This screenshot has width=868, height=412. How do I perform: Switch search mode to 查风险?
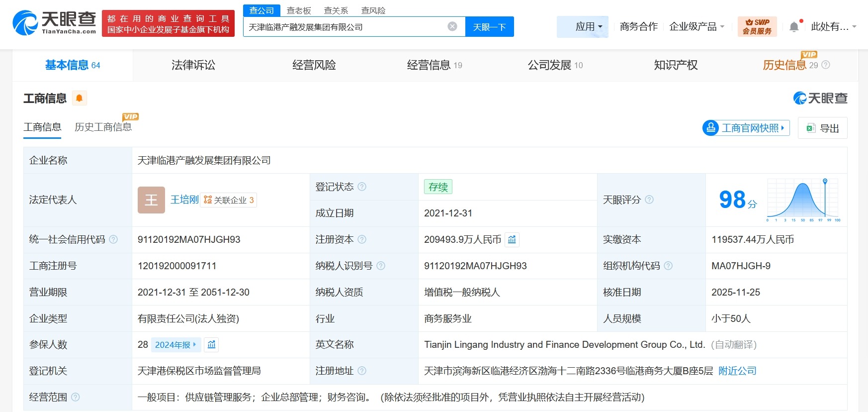[x=373, y=10]
